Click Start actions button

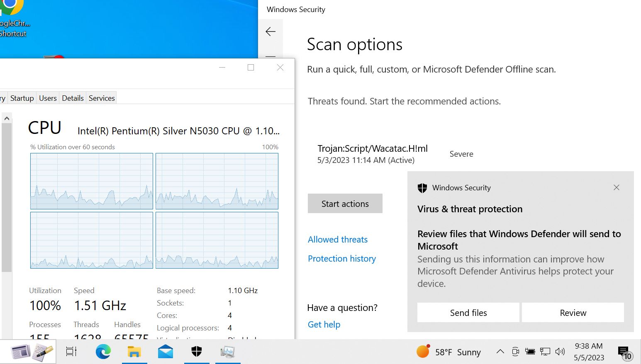pos(345,204)
